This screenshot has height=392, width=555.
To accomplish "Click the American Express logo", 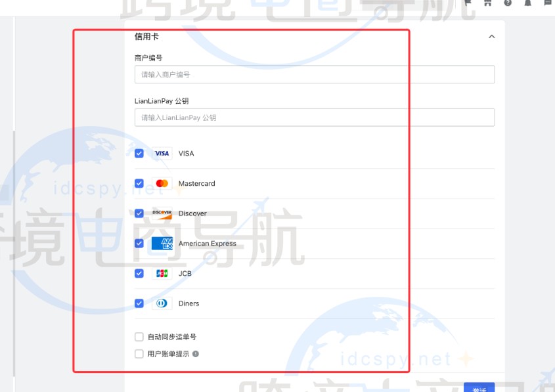I will (162, 243).
